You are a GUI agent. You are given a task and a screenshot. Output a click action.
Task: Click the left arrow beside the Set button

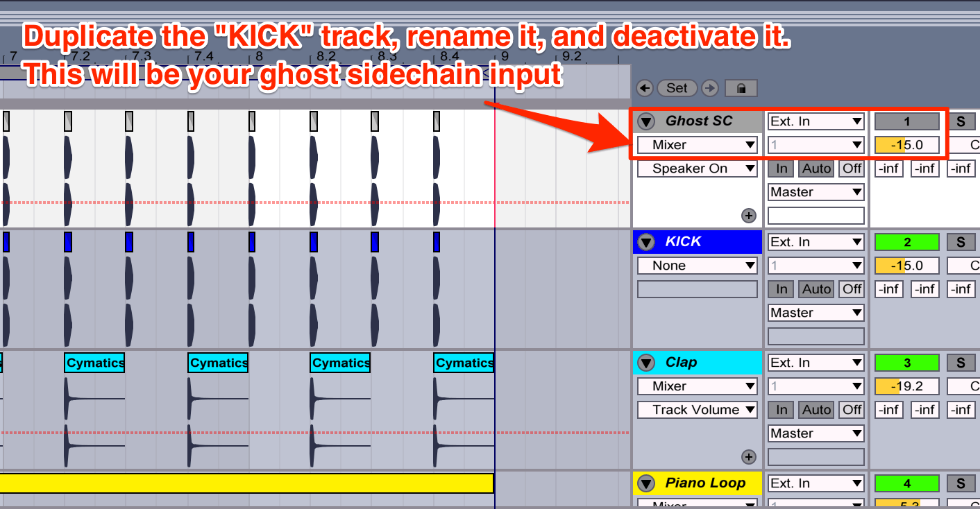coord(644,88)
